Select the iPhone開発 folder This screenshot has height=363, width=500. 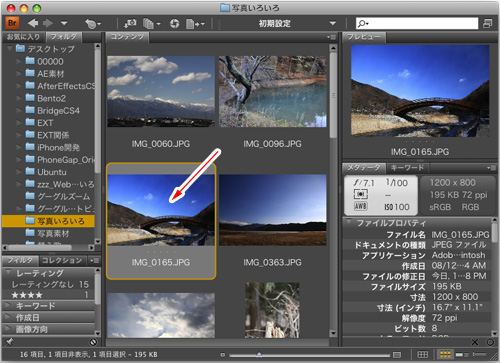point(53,147)
